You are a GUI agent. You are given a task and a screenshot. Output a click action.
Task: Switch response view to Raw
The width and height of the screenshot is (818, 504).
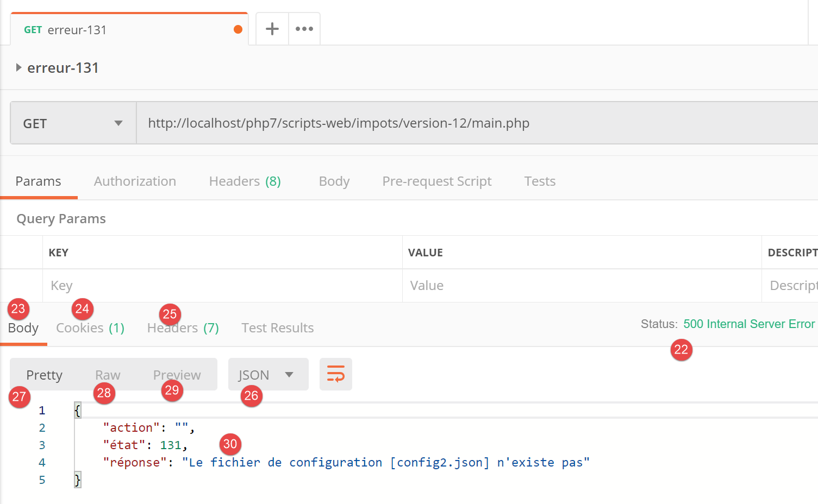108,375
